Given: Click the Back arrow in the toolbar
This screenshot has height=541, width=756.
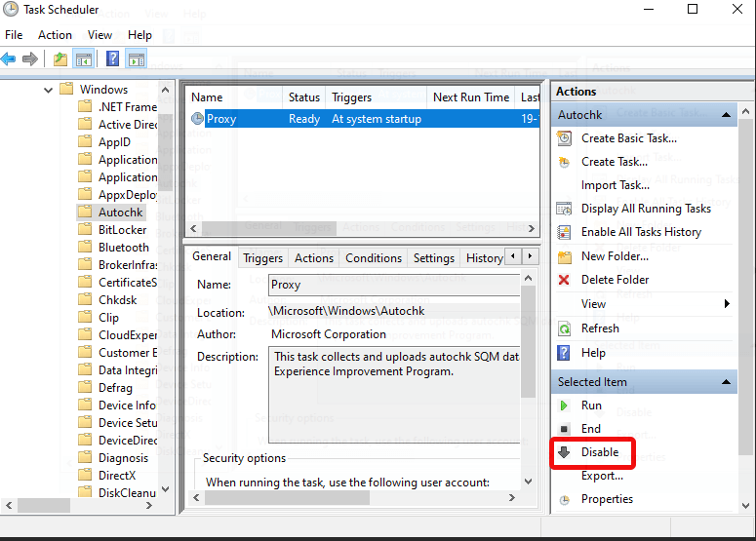Looking at the screenshot, I should (9, 59).
